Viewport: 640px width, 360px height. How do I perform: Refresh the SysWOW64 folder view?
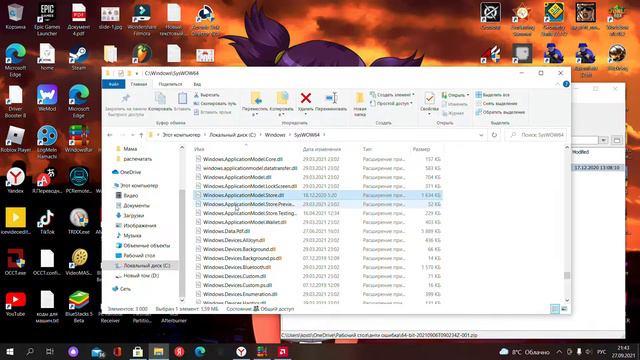click(x=494, y=135)
